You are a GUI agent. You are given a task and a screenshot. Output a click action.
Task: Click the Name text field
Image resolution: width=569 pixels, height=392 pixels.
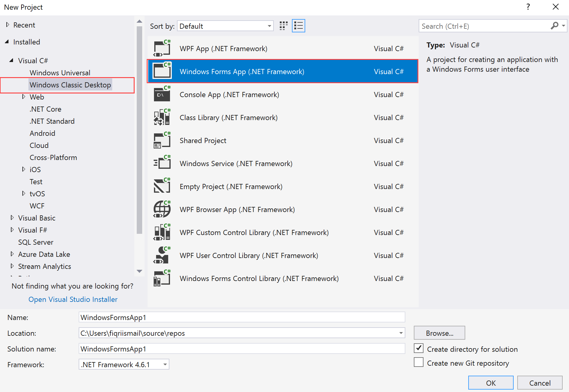click(x=242, y=317)
